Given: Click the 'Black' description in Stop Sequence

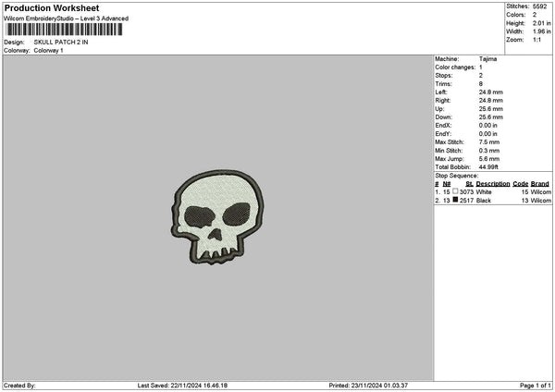Looking at the screenshot, I should click(484, 201).
